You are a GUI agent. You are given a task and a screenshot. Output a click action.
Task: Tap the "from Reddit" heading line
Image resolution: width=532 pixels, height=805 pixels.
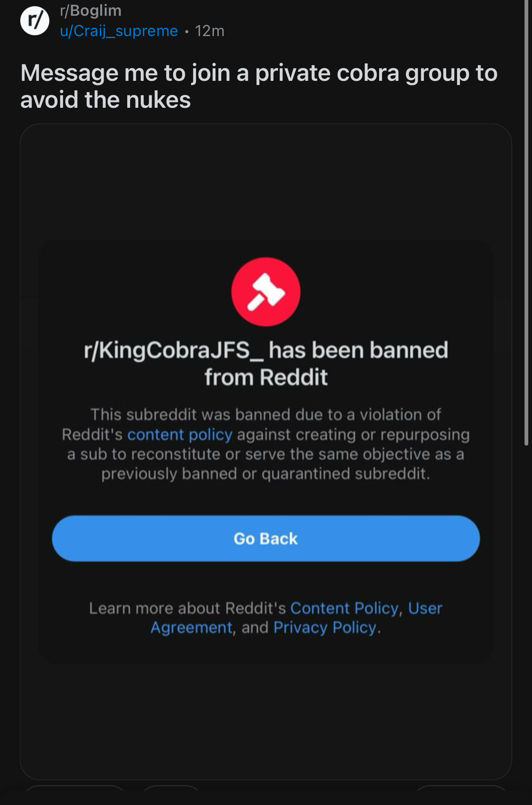[x=266, y=377]
